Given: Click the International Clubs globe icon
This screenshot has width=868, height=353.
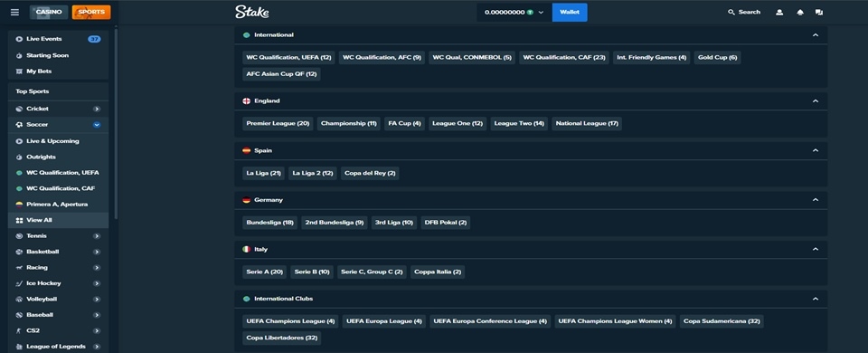Looking at the screenshot, I should [246, 299].
